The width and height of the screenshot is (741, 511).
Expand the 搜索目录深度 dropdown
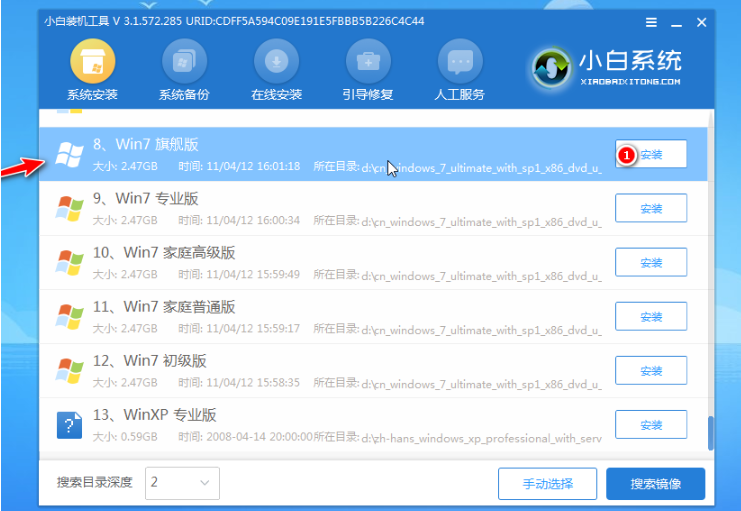pyautogui.click(x=182, y=483)
